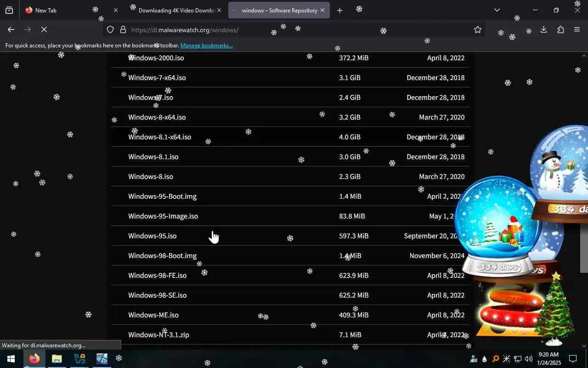The width and height of the screenshot is (588, 368).
Task: Close the Downloading 4K Video Downloader tab
Action: click(x=219, y=10)
